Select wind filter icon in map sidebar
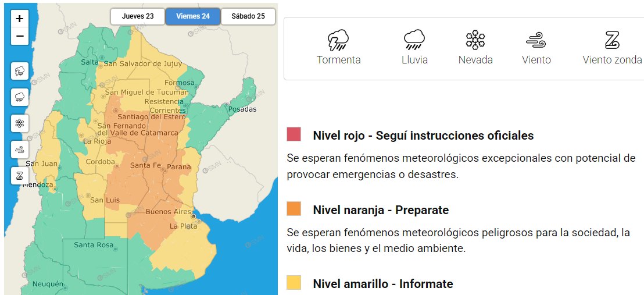 coord(20,150)
